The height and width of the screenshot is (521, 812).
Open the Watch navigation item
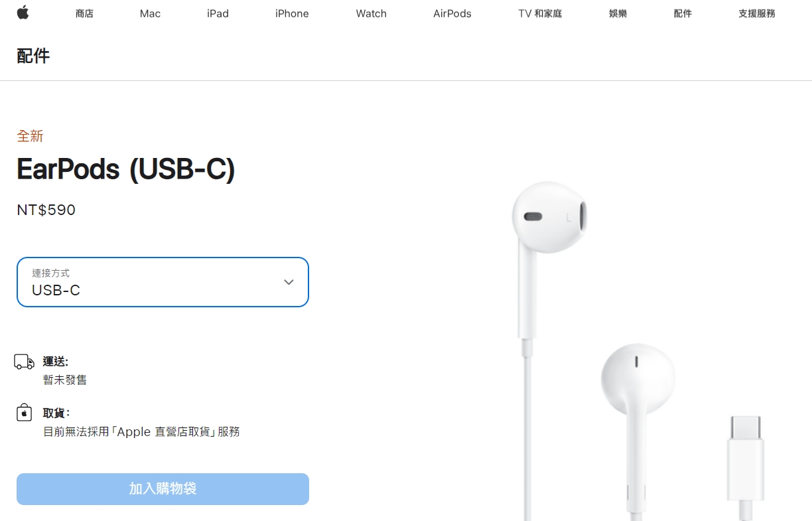tap(372, 13)
